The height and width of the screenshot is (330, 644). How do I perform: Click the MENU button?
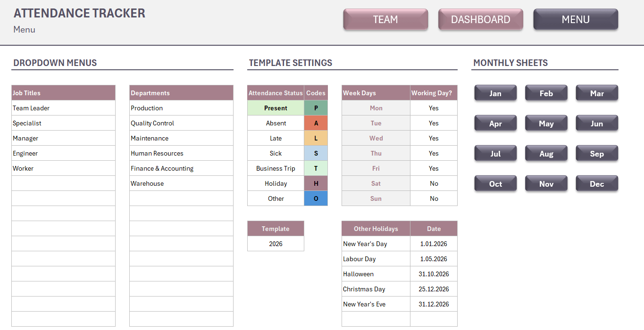point(576,19)
